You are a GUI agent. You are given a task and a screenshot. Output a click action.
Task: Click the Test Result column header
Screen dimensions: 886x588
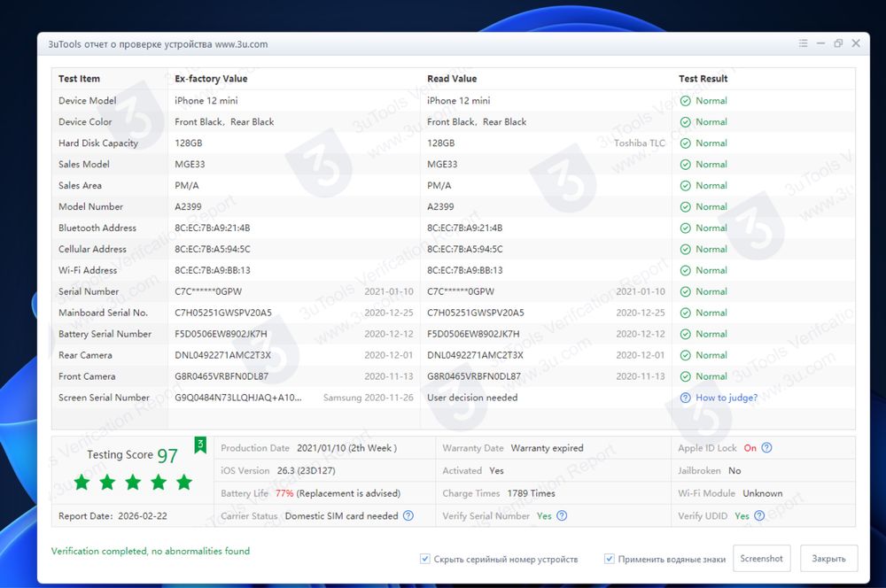click(703, 79)
